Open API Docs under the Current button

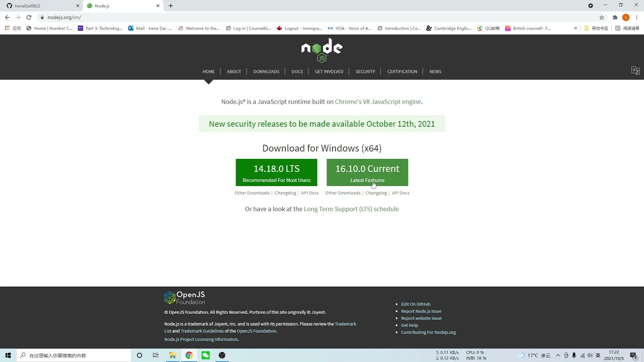click(400, 193)
